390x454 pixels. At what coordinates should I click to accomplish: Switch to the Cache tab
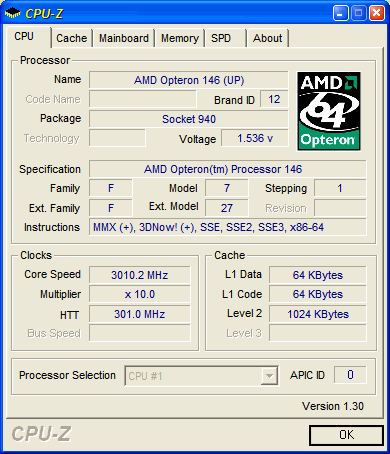[x=71, y=38]
